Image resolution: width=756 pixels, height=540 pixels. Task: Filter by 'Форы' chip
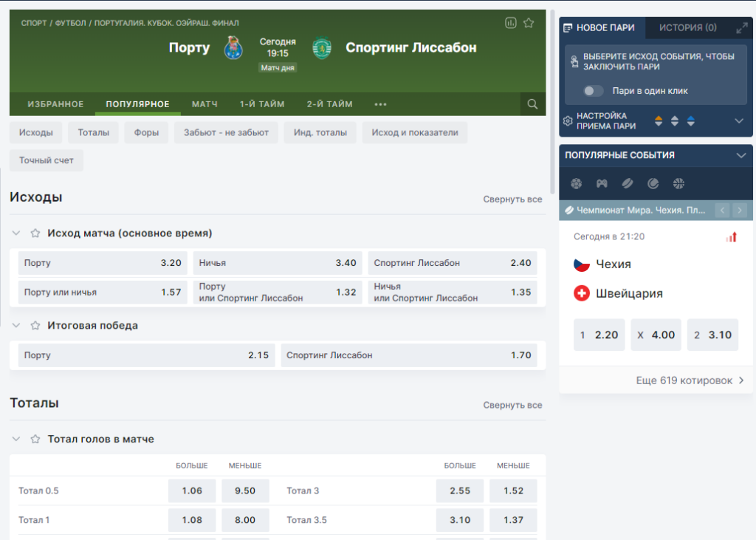point(146,133)
